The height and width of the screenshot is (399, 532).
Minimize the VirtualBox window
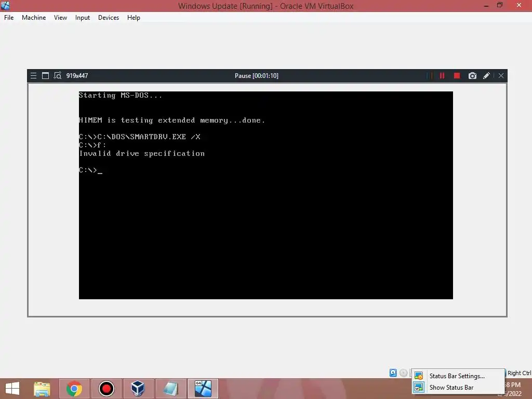tap(486, 5)
